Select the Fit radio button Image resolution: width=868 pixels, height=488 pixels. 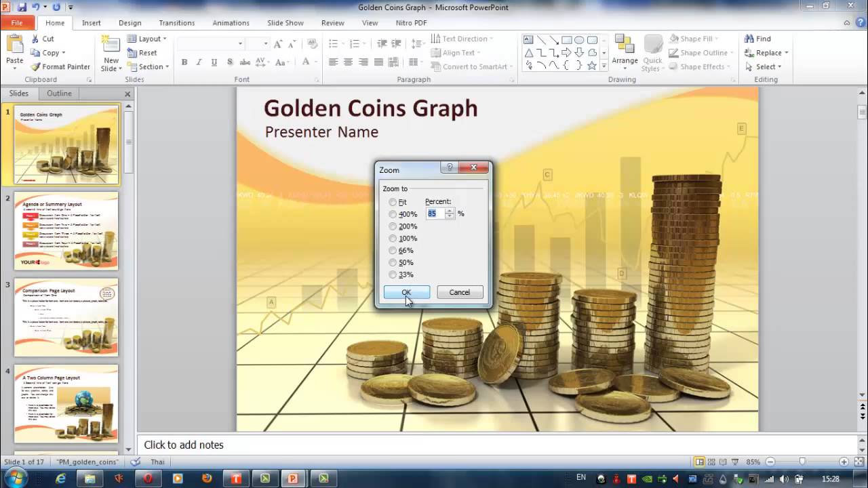[393, 202]
